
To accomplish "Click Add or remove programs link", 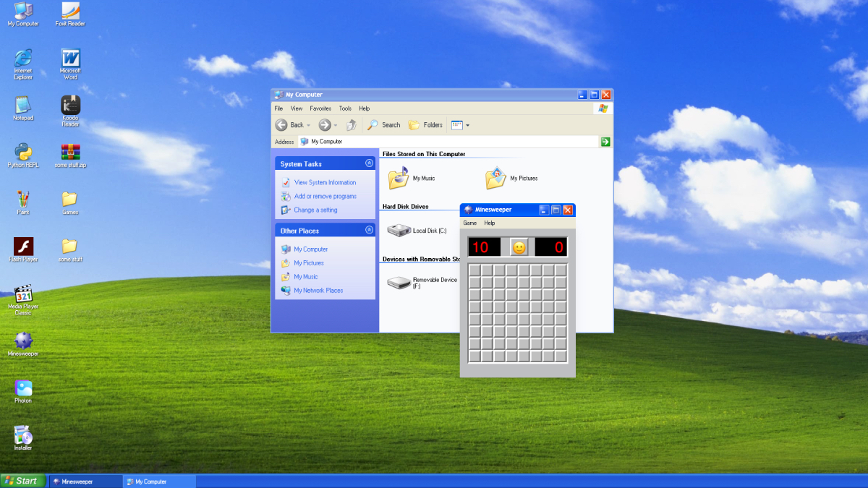I will click(325, 197).
